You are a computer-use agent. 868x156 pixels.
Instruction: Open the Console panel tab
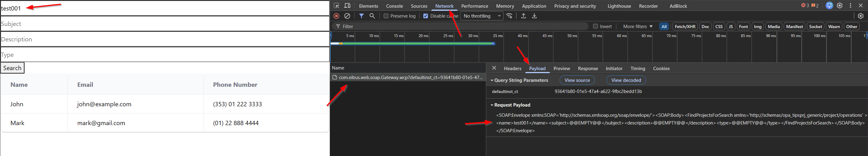(x=394, y=6)
